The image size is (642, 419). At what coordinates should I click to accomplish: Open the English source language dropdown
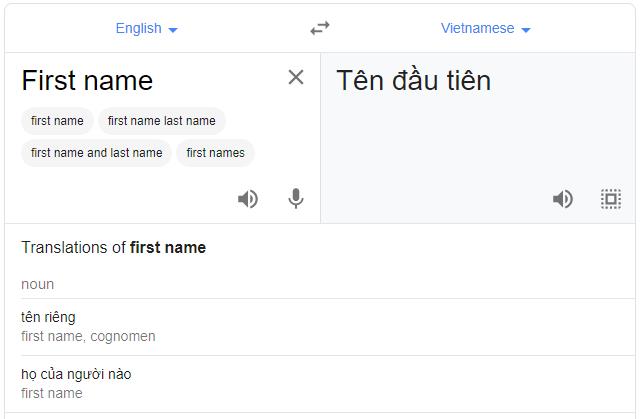(146, 28)
